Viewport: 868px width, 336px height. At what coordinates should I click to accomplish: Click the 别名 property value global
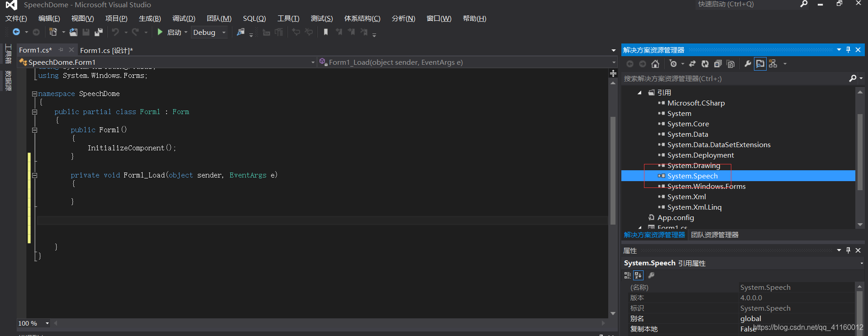pos(751,319)
